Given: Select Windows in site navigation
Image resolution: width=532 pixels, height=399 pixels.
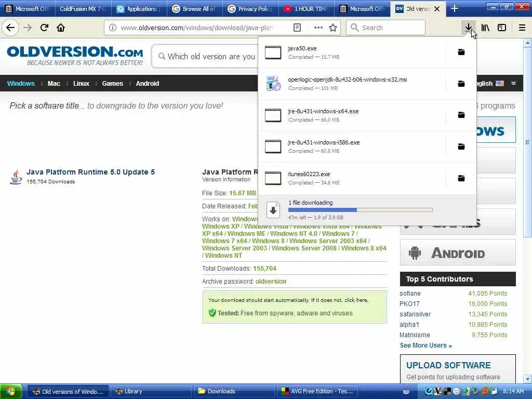Looking at the screenshot, I should click(21, 84).
